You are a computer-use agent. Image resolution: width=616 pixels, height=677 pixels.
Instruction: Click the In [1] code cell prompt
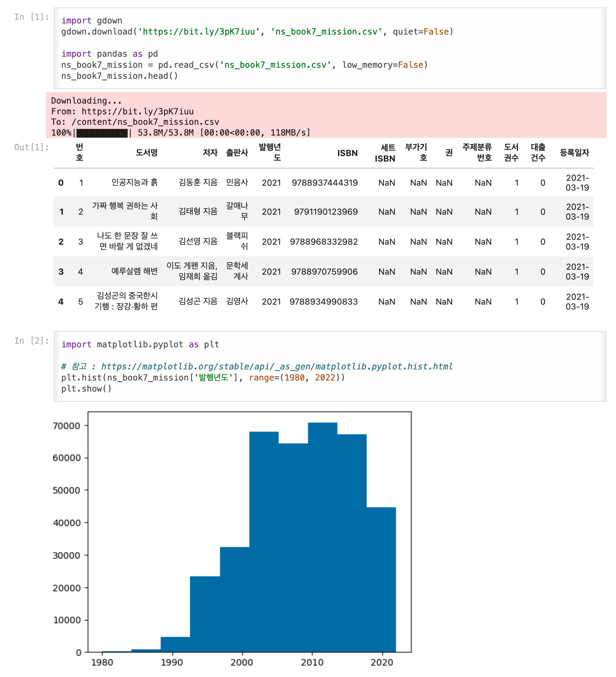pos(32,17)
